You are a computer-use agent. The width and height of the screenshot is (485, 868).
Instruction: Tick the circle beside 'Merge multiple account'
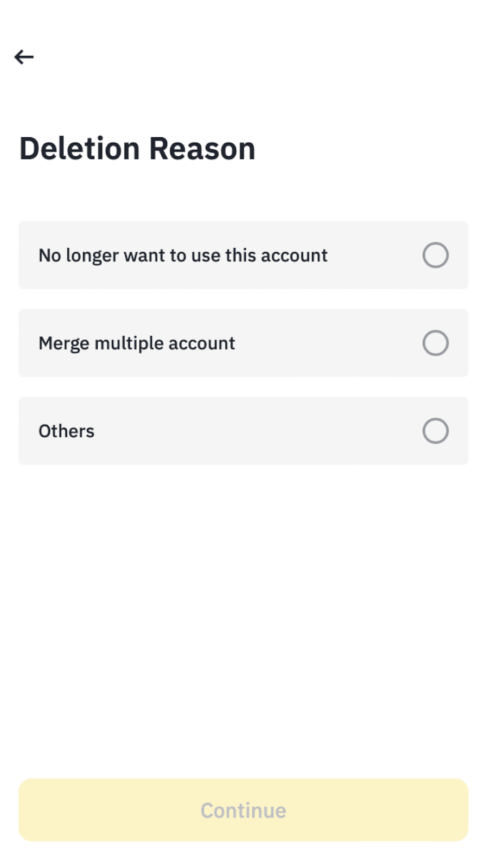point(435,343)
